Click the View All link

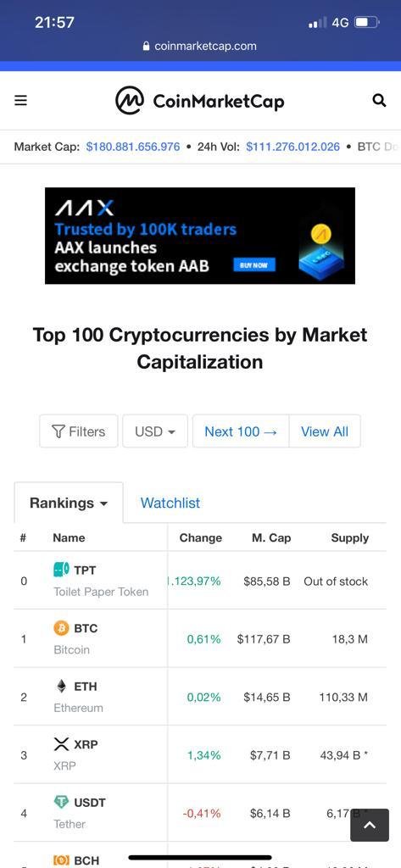[x=325, y=431]
